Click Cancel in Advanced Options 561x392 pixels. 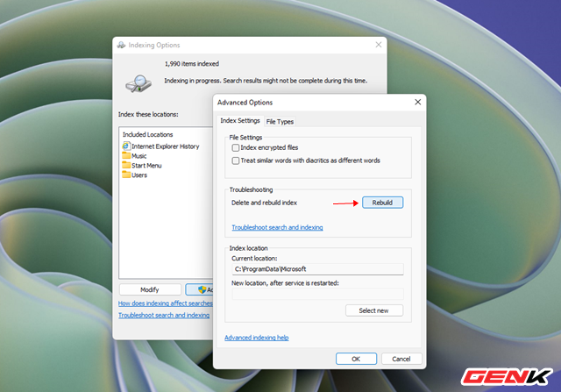coord(401,359)
